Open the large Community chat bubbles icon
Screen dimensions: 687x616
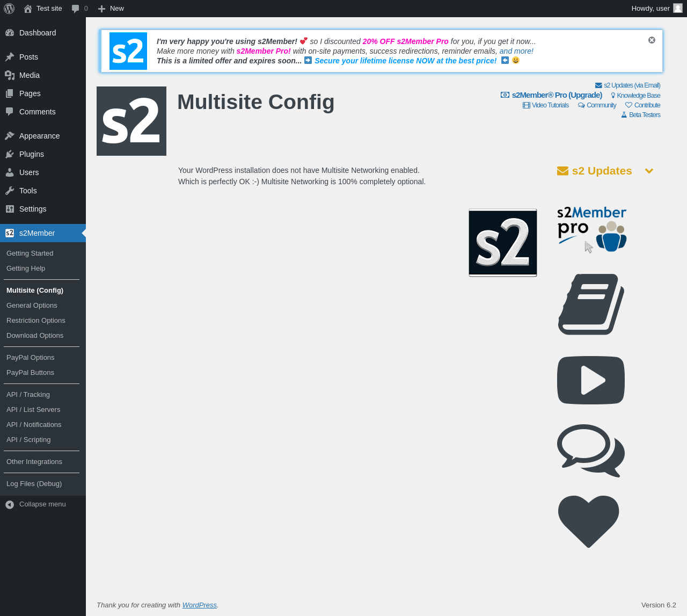point(591,451)
